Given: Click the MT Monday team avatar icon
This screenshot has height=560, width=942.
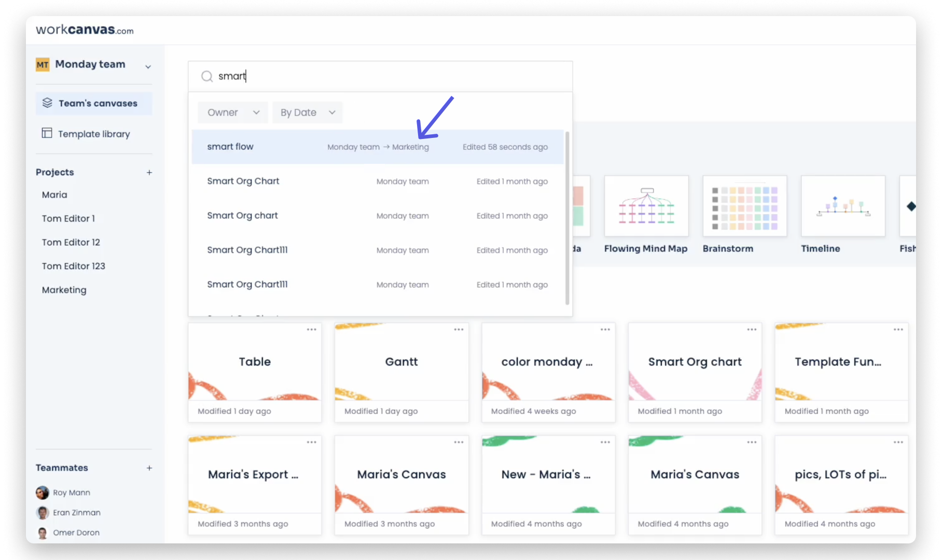Looking at the screenshot, I should click(43, 64).
